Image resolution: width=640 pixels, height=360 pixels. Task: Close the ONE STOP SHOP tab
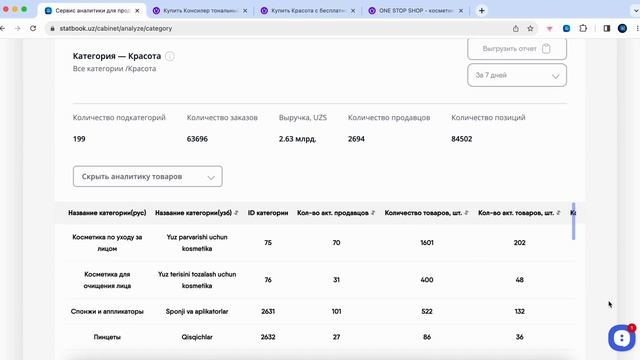pos(461,11)
